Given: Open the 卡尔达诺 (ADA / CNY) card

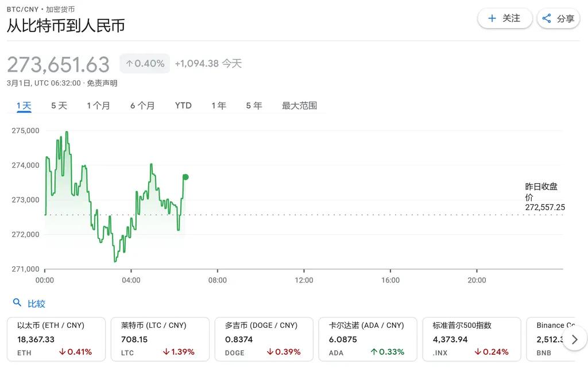Looking at the screenshot, I should (x=367, y=339).
